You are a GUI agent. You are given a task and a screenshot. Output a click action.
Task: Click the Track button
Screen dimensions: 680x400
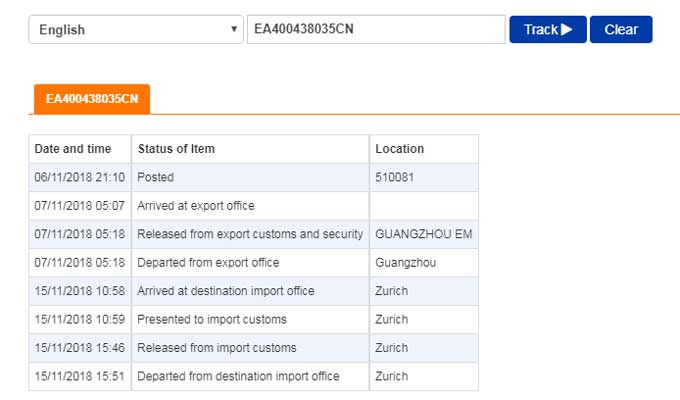tap(547, 29)
